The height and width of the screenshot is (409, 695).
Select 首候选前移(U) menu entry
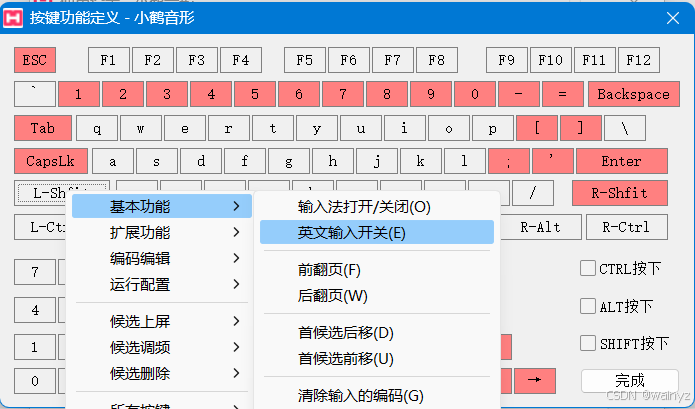[x=377, y=358]
